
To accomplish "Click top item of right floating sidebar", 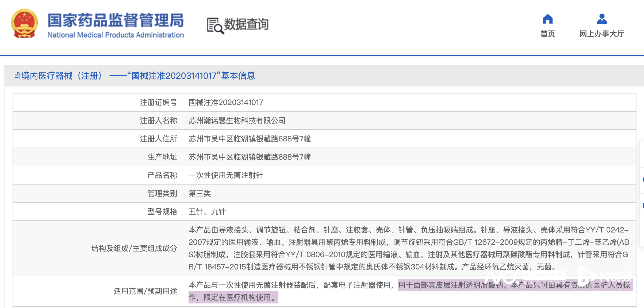I will click(x=642, y=154).
